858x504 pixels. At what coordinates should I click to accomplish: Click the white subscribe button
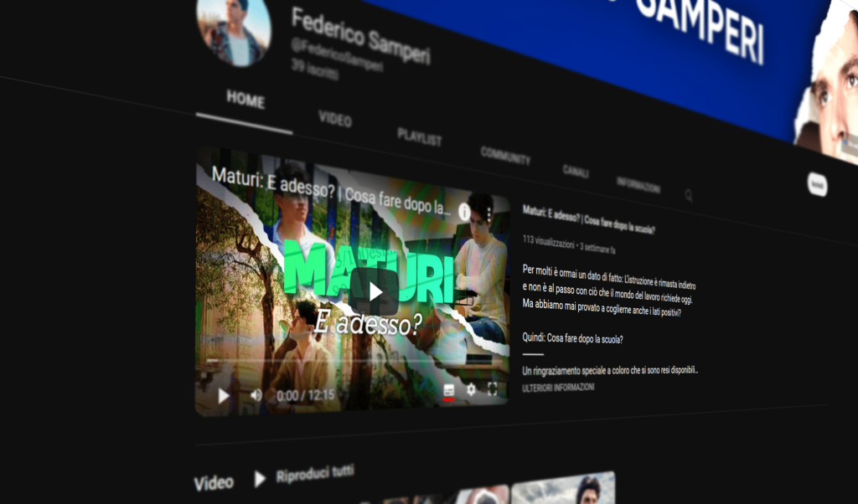(818, 185)
